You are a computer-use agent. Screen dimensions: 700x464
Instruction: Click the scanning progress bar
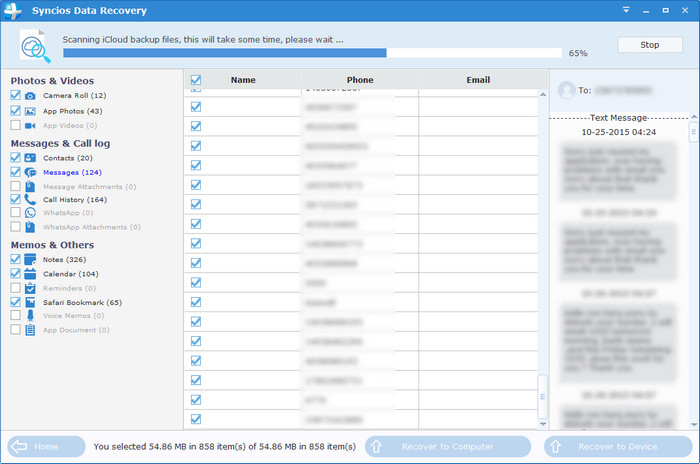point(312,53)
